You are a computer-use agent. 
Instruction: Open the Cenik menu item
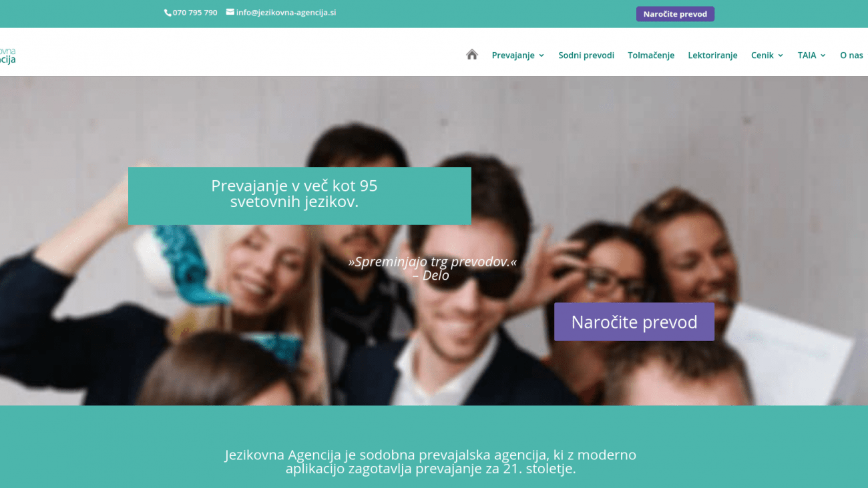pos(763,55)
